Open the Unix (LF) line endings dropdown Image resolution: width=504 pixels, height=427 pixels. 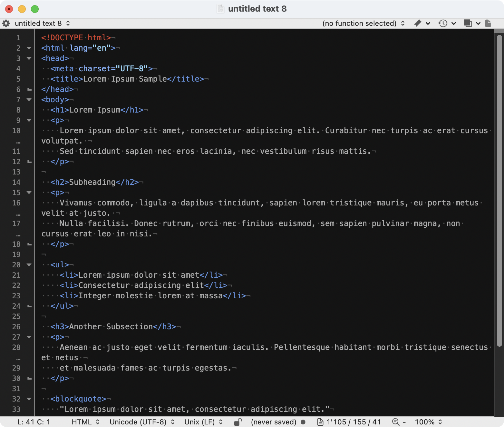(x=203, y=422)
